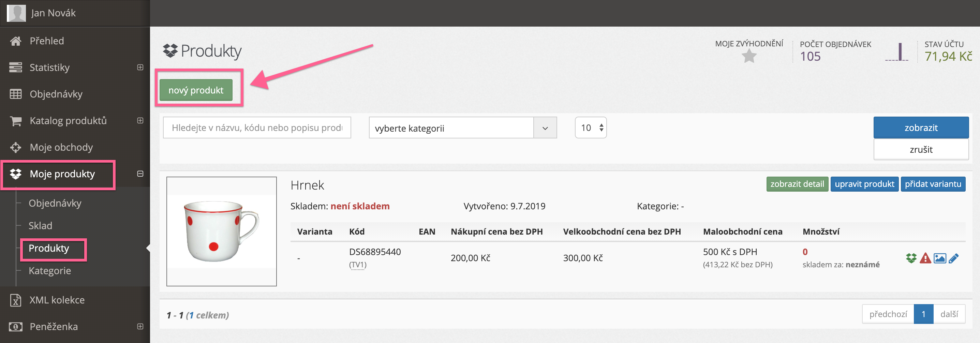This screenshot has height=343, width=980.
Task: Expand the Peněženka submenu
Action: [x=140, y=326]
